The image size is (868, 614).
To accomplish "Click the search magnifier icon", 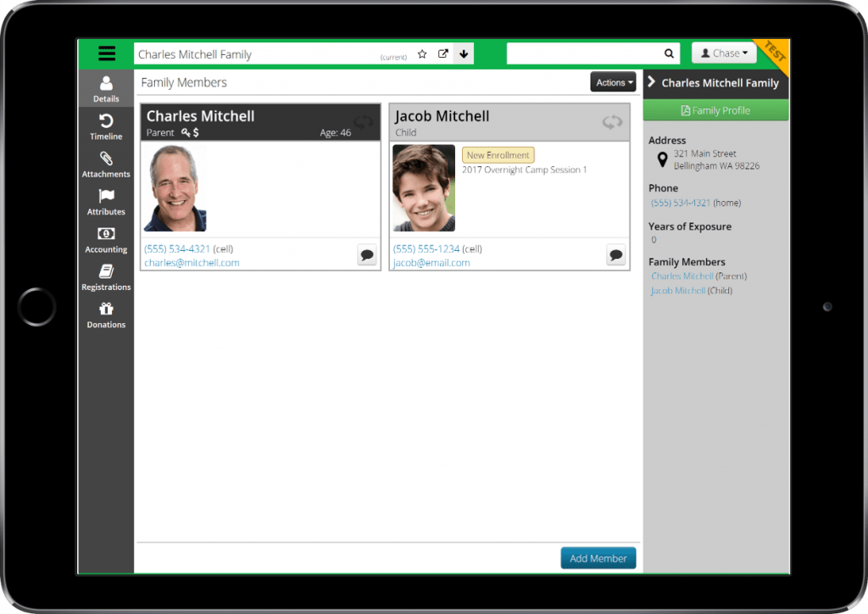I will (x=670, y=53).
